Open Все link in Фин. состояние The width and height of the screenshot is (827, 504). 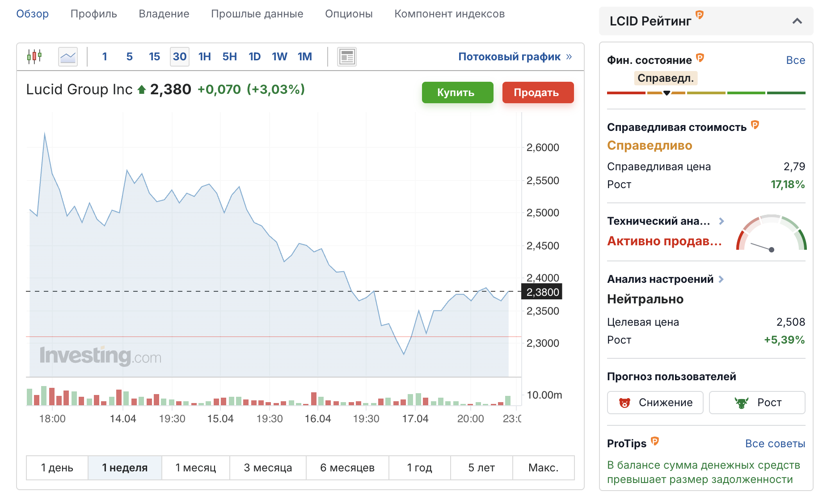(x=796, y=60)
